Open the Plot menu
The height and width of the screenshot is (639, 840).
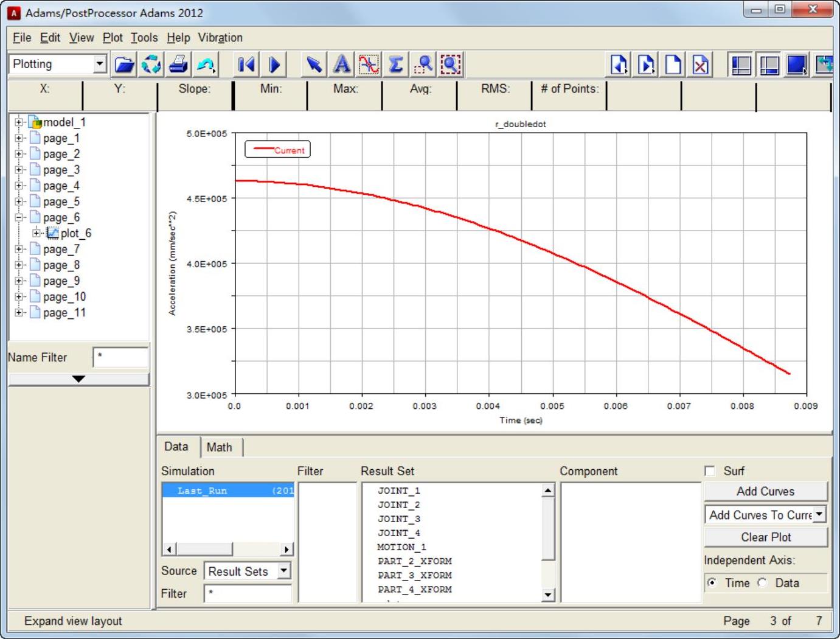tap(113, 38)
